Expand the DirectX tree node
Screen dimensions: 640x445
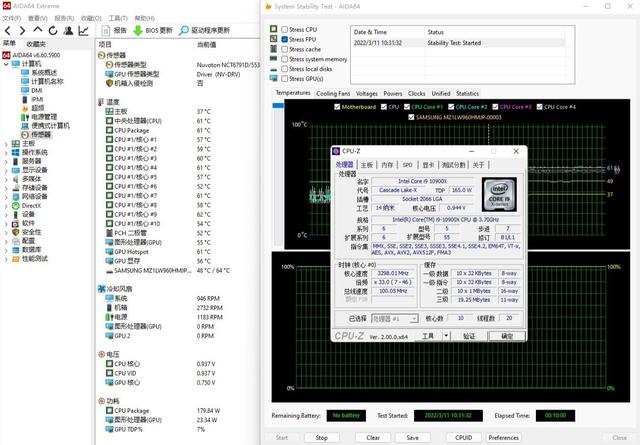click(6, 206)
